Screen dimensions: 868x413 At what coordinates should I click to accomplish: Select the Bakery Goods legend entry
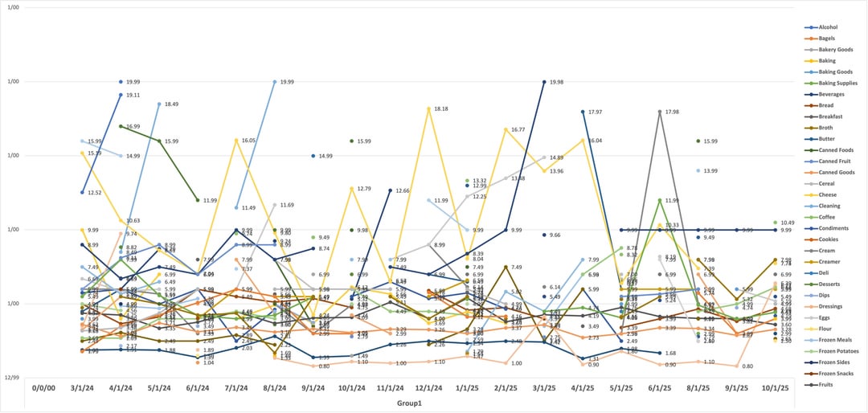pyautogui.click(x=834, y=49)
